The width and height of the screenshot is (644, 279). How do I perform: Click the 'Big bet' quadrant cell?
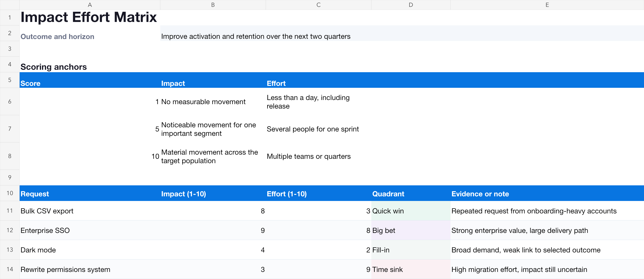(411, 230)
